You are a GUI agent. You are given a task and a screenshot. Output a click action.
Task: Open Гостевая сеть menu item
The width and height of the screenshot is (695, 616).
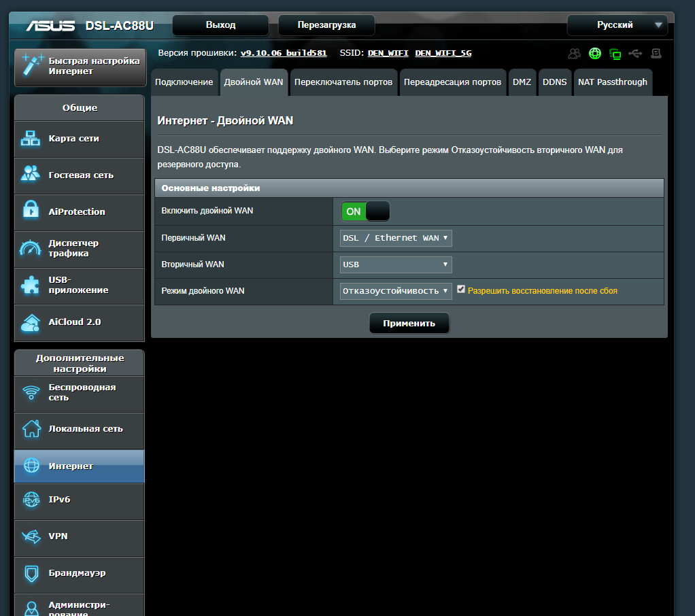(80, 175)
